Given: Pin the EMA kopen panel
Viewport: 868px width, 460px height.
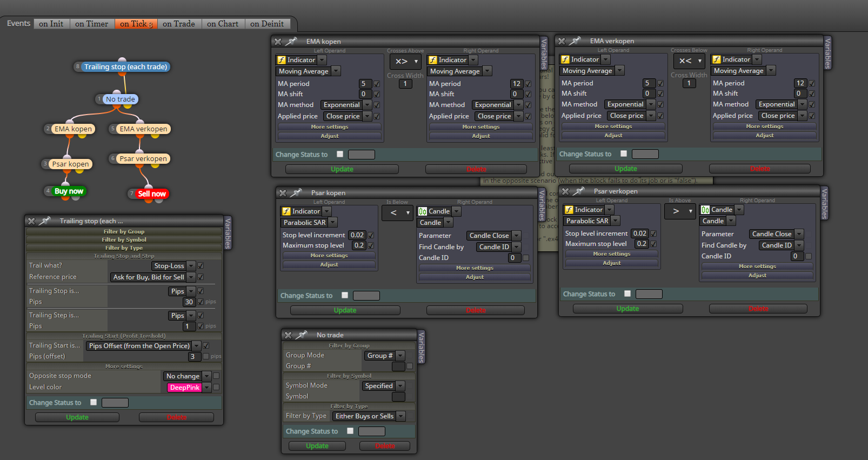Looking at the screenshot, I should (x=292, y=42).
